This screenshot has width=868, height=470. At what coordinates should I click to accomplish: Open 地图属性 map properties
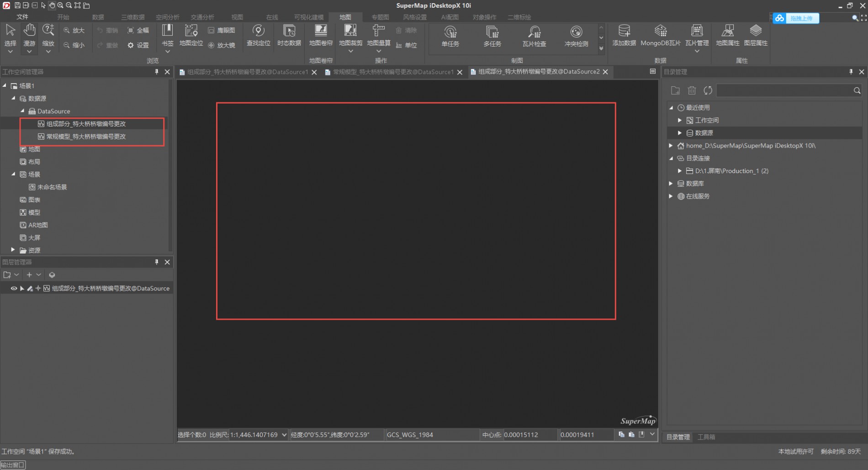(728, 35)
